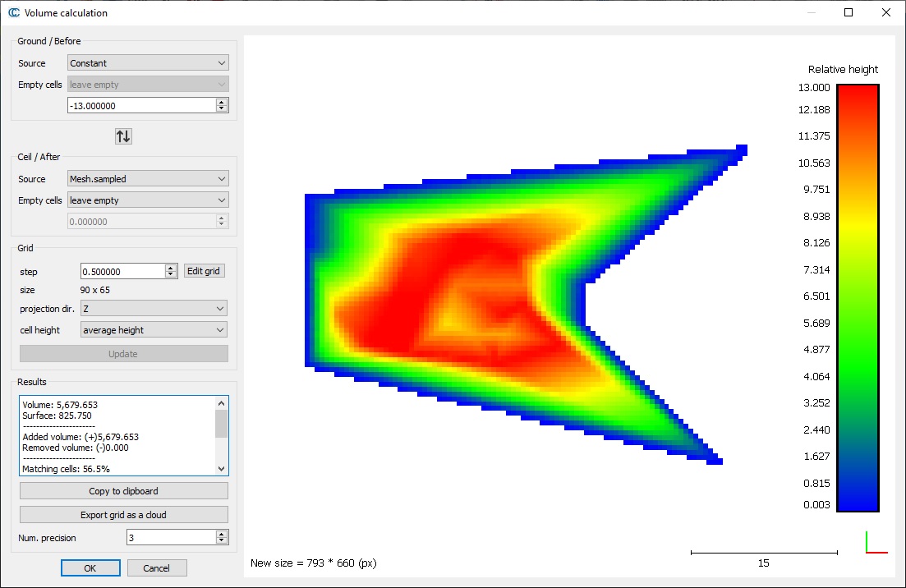This screenshot has width=906, height=588.
Task: Click Export grid as a cloud
Action: [123, 515]
